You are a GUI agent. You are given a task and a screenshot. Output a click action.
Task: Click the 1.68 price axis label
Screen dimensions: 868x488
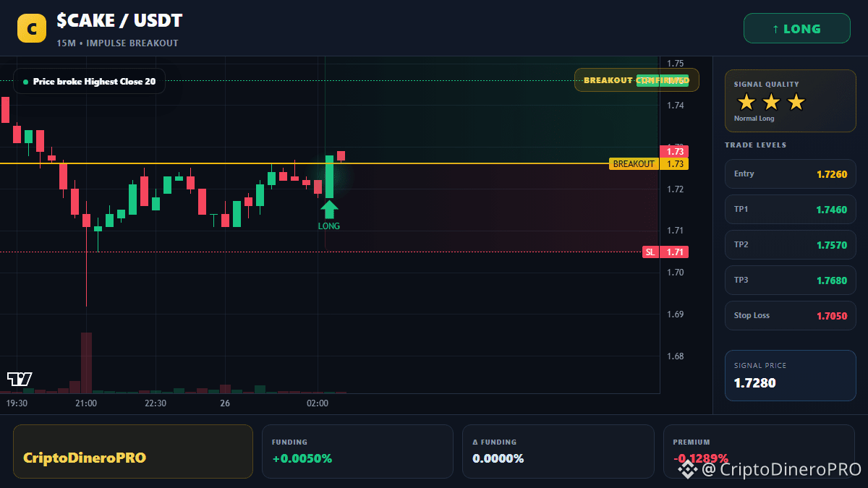click(675, 356)
